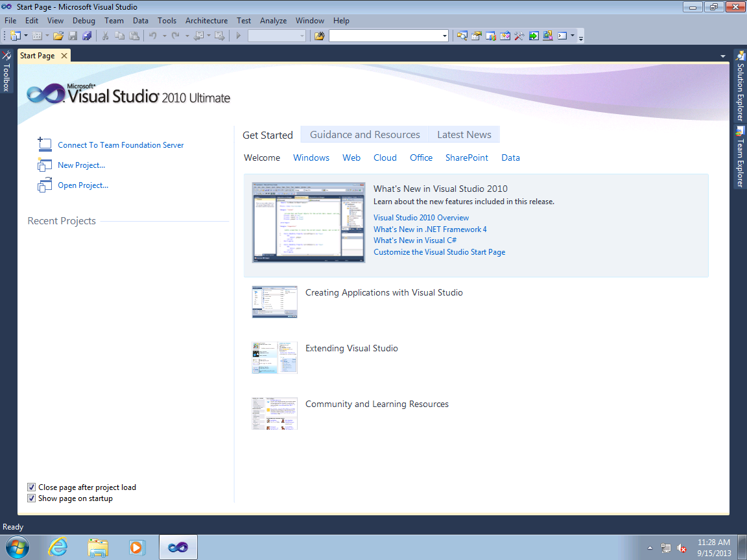Viewport: 747px width, 560px height.
Task: Open the Solution Configurations combo box
Action: (277, 36)
